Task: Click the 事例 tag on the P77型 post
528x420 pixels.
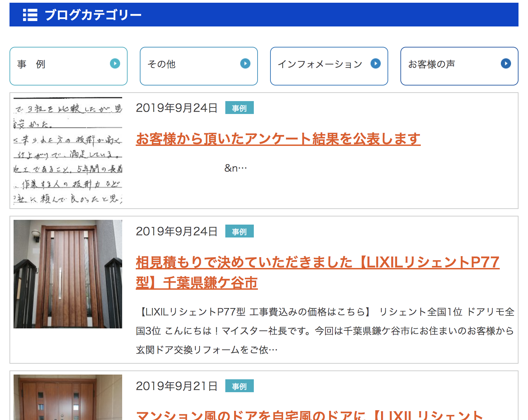Action: click(x=240, y=231)
